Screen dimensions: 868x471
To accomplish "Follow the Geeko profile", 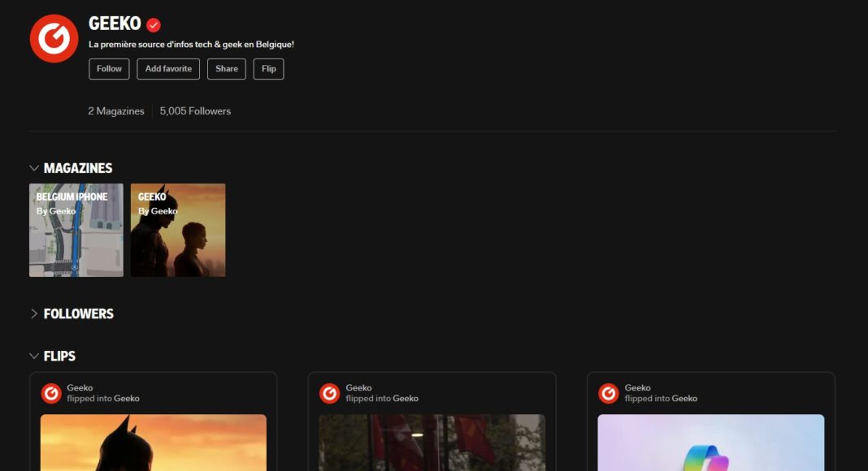I will pyautogui.click(x=109, y=69).
